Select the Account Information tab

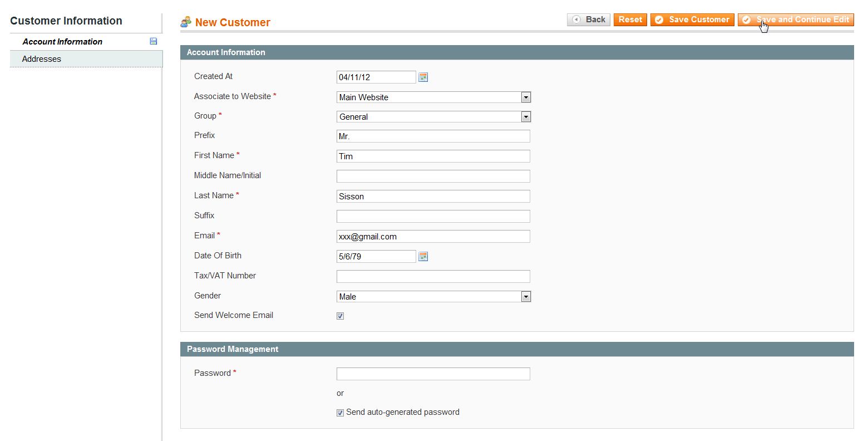pos(62,42)
